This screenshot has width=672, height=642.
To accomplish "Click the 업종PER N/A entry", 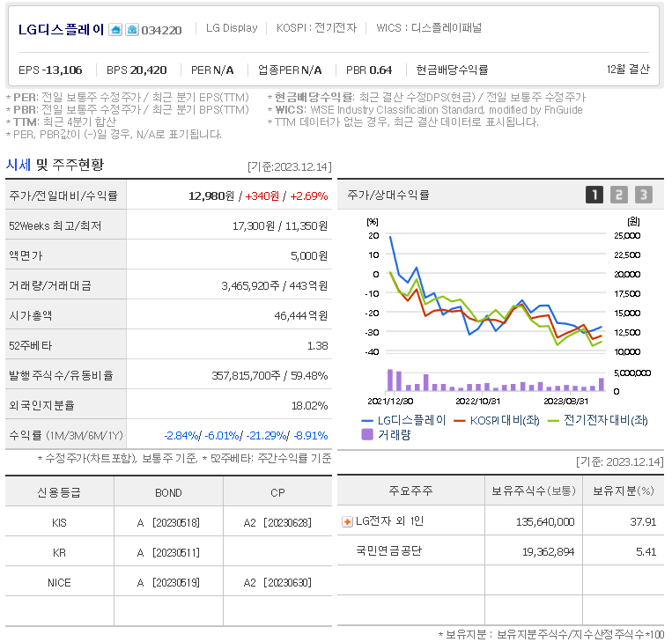I will [x=290, y=70].
